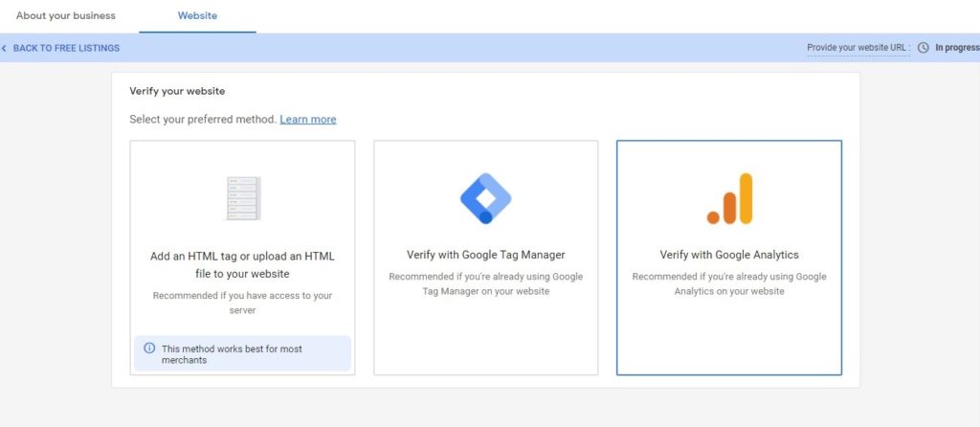
Task: Click Provide your website URL step
Action: tap(858, 48)
